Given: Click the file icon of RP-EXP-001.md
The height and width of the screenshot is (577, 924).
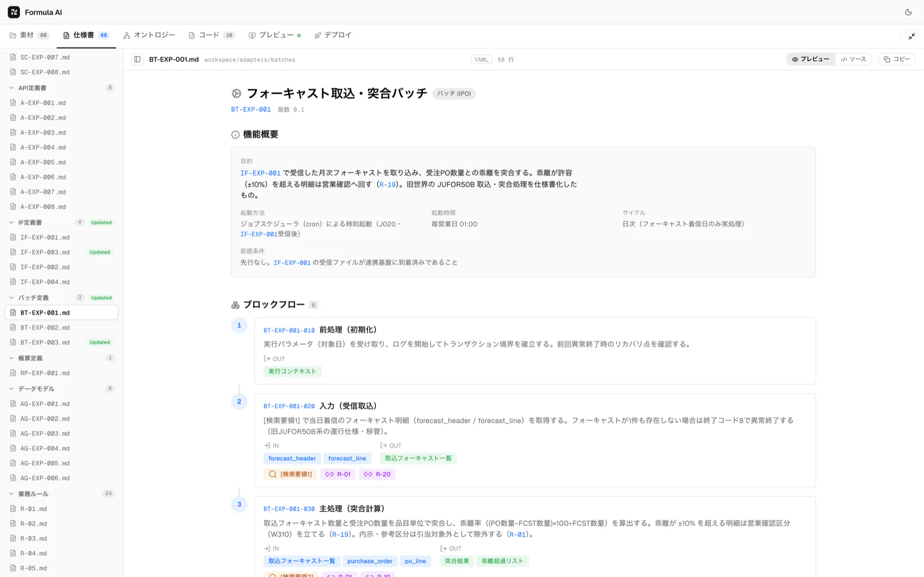Looking at the screenshot, I should (x=13, y=373).
